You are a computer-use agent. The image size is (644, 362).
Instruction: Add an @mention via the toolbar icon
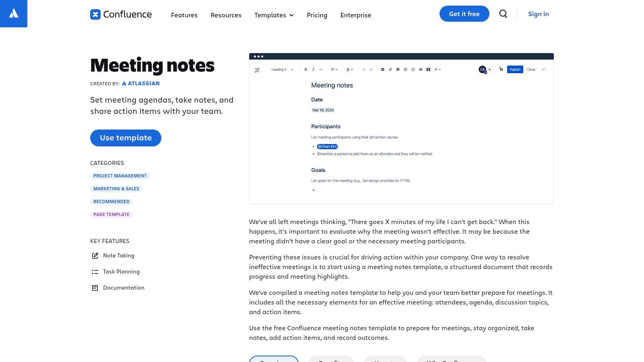[x=405, y=69]
